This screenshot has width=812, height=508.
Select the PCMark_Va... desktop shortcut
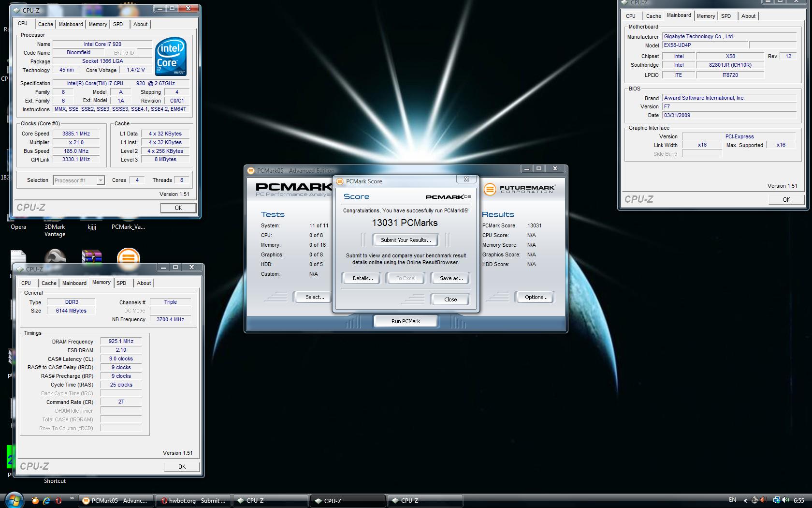[x=128, y=226]
